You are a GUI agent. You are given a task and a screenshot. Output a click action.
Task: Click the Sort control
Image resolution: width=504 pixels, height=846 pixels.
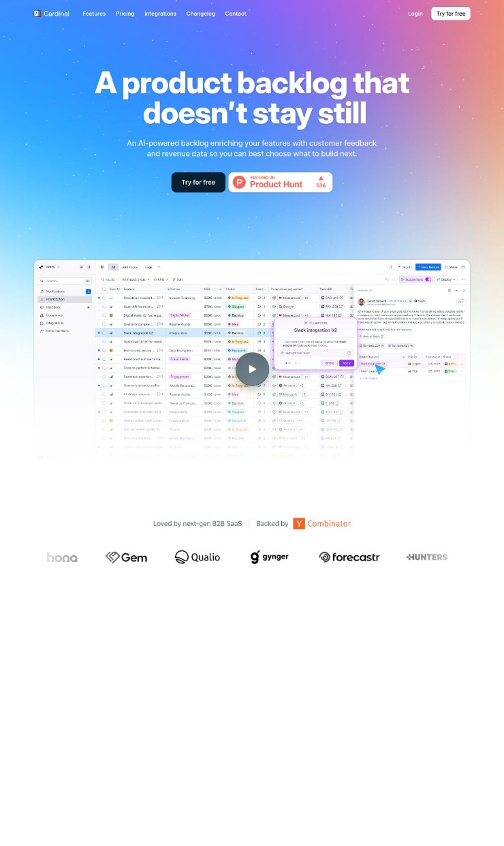pos(178,279)
